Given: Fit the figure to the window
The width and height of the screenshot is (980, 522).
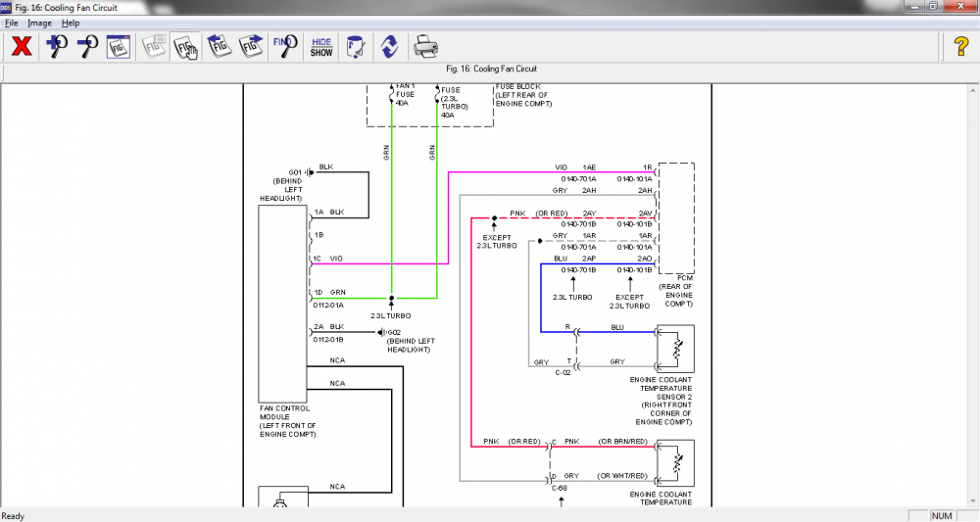Looking at the screenshot, I should (x=119, y=47).
